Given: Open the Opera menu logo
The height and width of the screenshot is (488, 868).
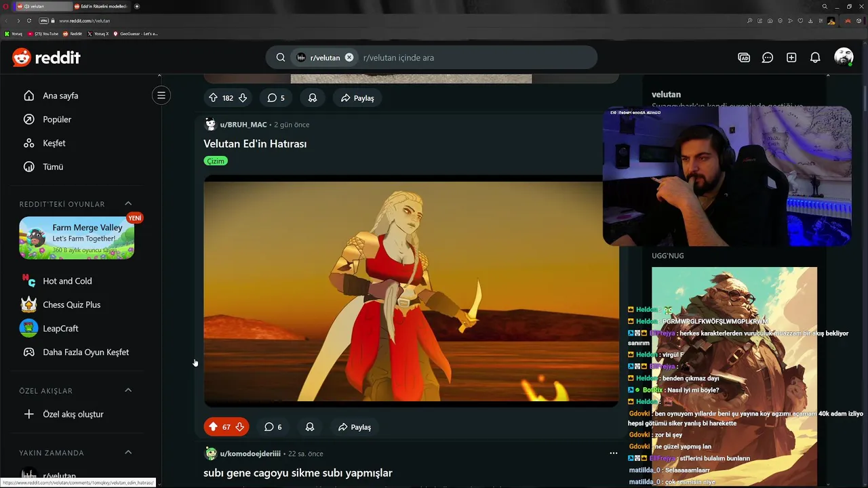Looking at the screenshot, I should pos(6,6).
